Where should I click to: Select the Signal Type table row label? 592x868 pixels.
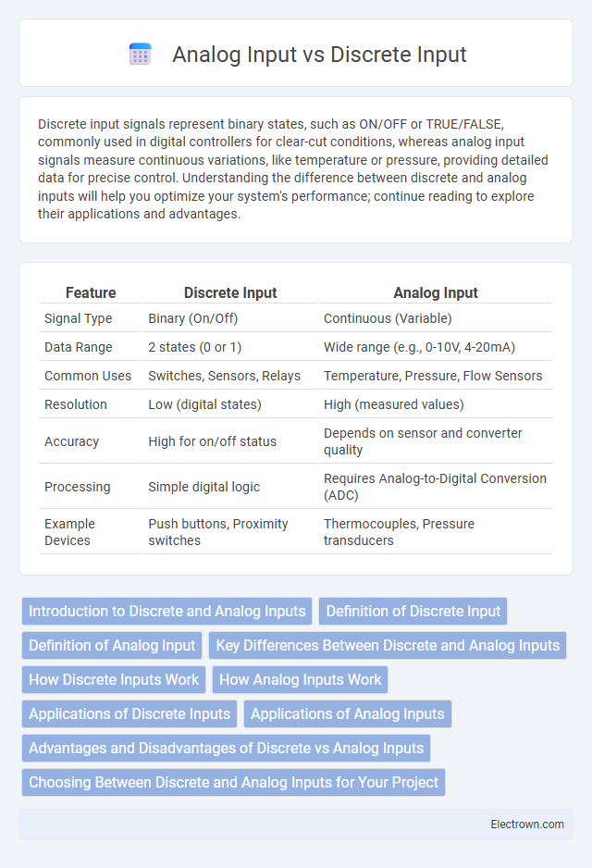(x=78, y=318)
